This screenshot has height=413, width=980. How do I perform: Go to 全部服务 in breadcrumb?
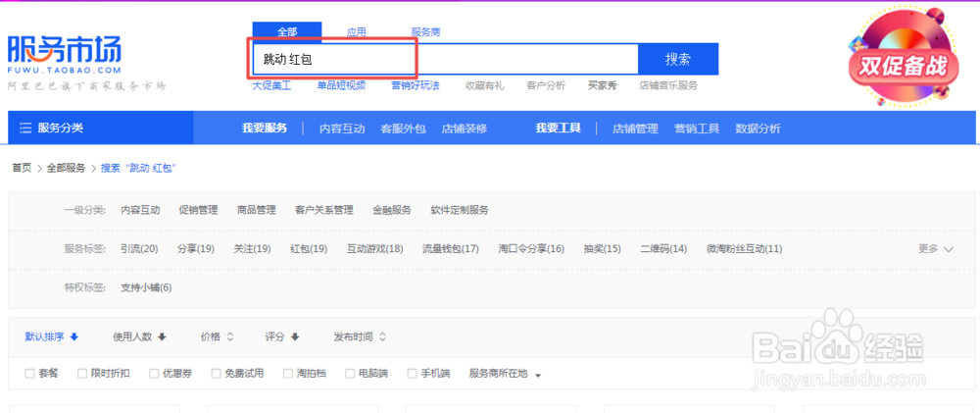(67, 168)
